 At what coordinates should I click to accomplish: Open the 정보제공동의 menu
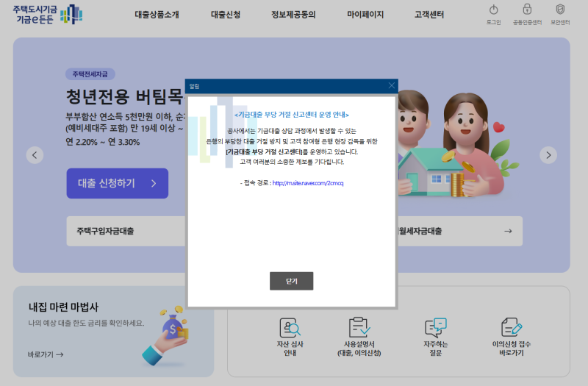(x=293, y=15)
